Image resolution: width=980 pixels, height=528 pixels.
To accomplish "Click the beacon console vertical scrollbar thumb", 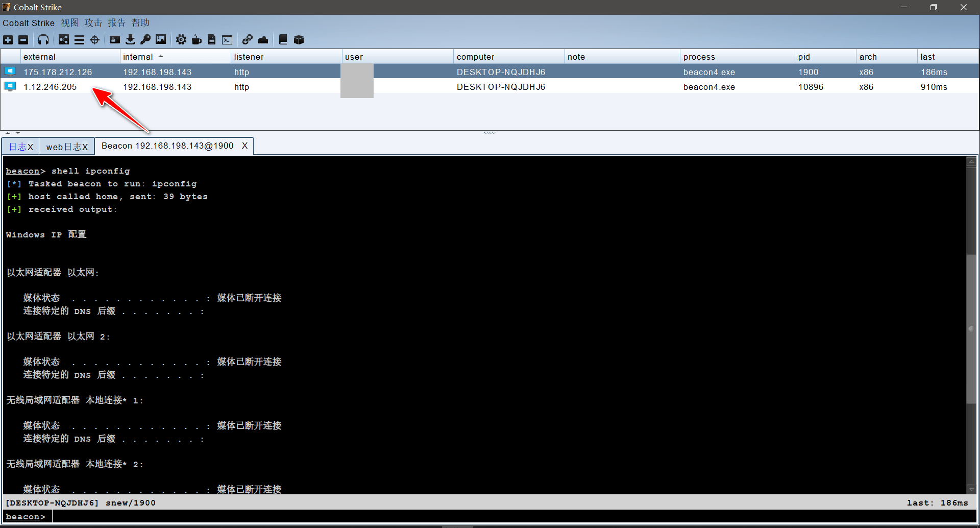I will pyautogui.click(x=971, y=328).
